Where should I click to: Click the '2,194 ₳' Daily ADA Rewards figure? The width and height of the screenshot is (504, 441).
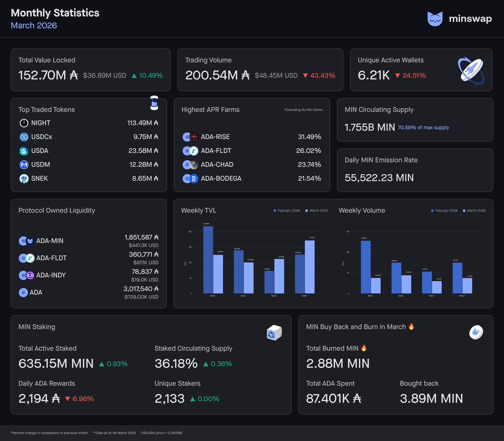point(39,399)
